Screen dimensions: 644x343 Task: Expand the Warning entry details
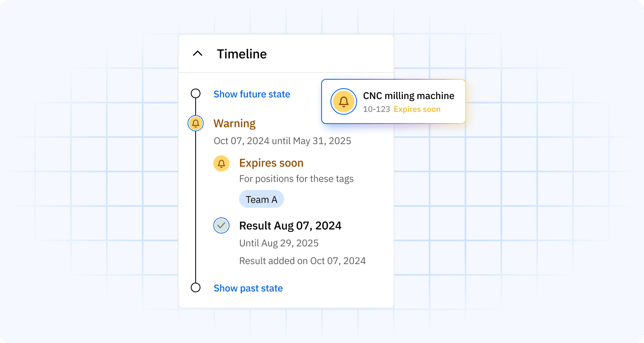[235, 123]
